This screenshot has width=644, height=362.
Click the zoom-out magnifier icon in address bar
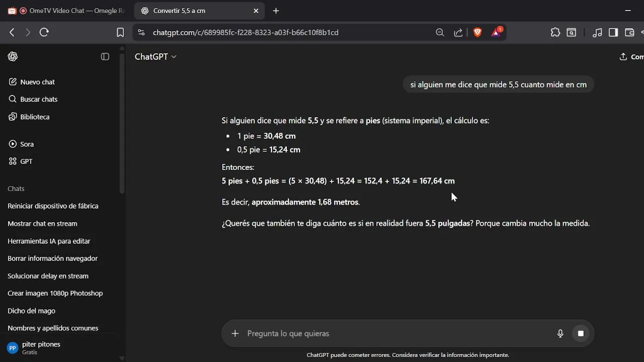[440, 32]
